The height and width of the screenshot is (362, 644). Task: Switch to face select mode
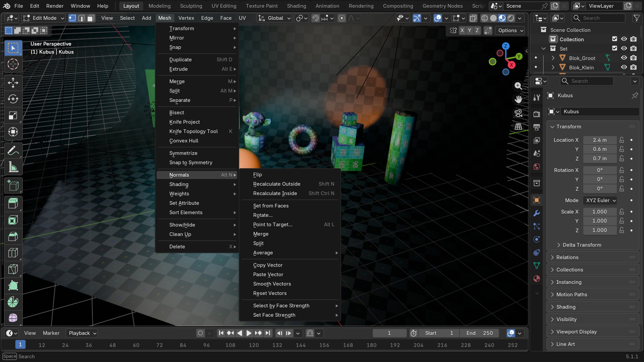(91, 18)
